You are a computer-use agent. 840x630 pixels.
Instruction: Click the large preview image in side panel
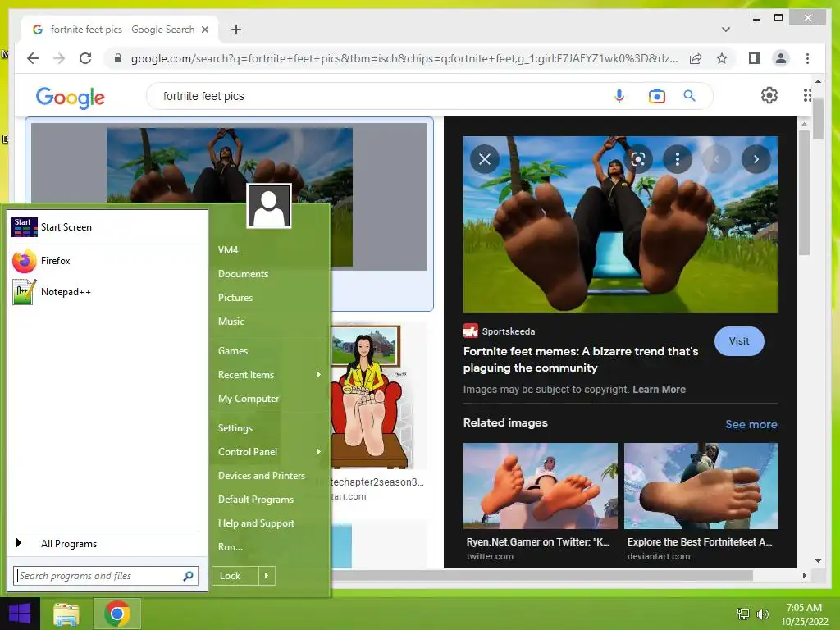click(x=620, y=225)
